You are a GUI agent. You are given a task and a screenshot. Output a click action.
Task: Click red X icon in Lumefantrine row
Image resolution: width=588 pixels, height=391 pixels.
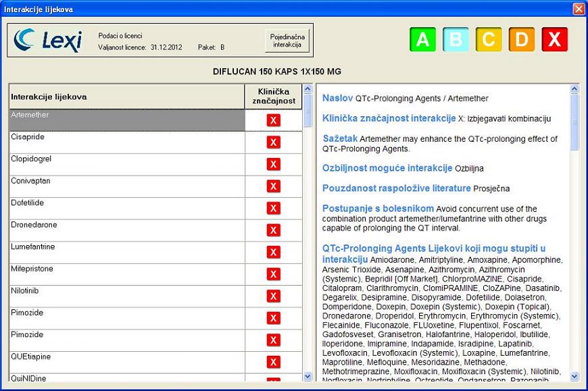coord(273,252)
